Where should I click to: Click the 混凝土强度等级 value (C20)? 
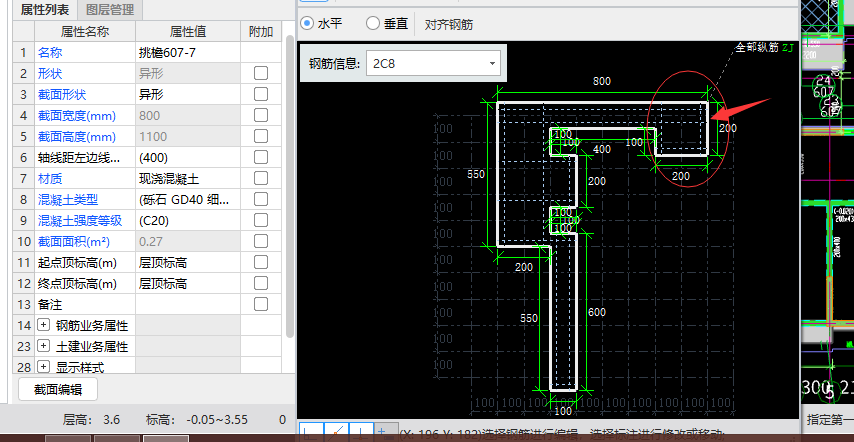click(188, 220)
